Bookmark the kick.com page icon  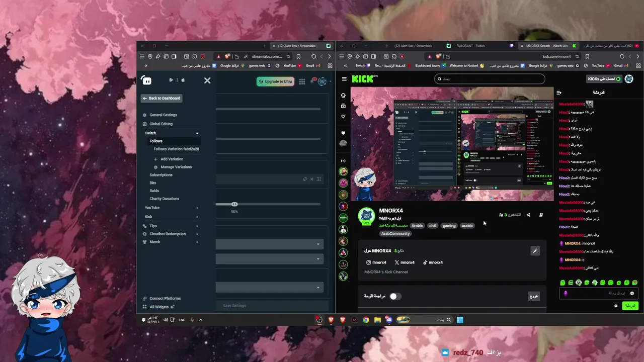[587, 57]
